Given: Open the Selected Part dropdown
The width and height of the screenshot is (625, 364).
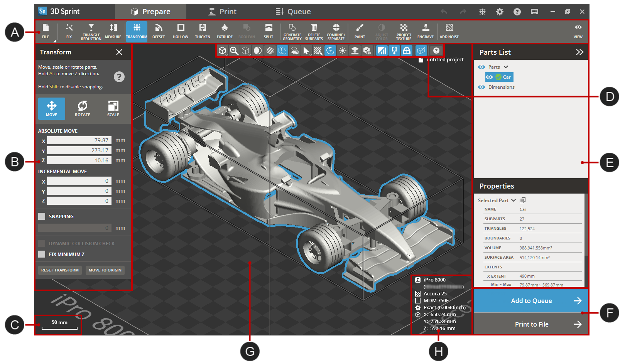Looking at the screenshot, I should (x=514, y=200).
